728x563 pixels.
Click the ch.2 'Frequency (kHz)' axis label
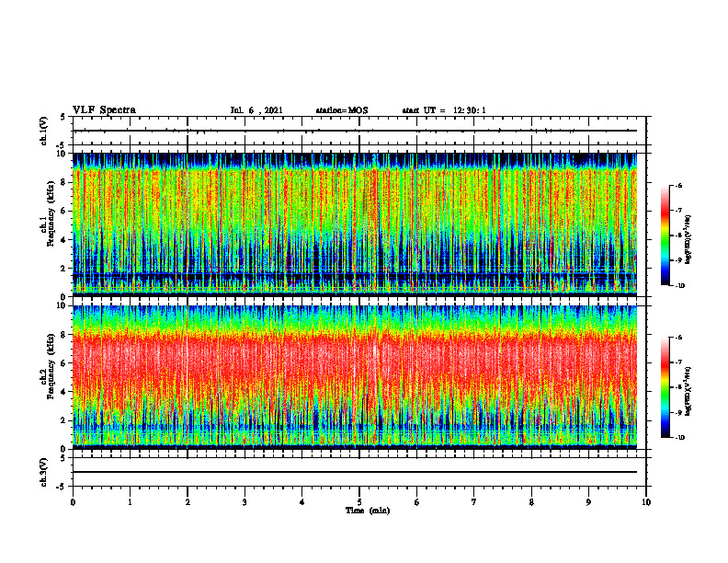point(50,366)
